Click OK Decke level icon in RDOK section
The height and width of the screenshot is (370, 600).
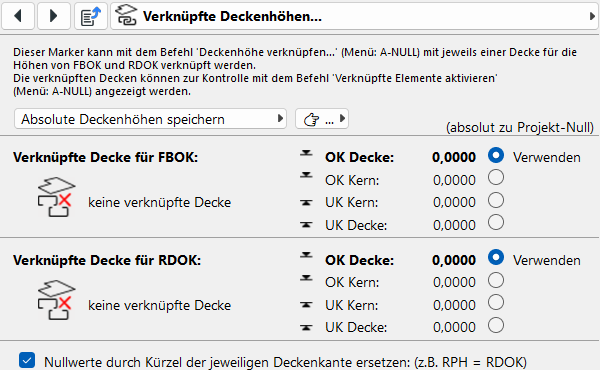click(306, 256)
